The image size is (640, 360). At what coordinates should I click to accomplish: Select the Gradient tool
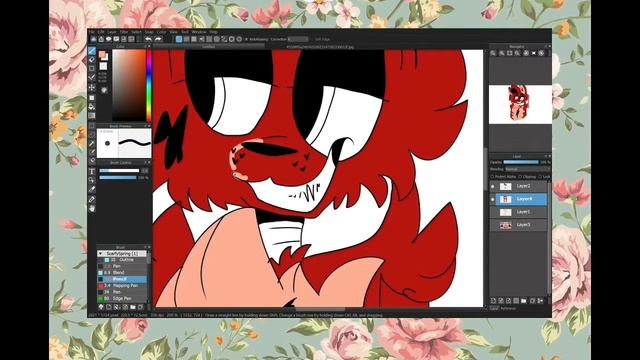92,115
